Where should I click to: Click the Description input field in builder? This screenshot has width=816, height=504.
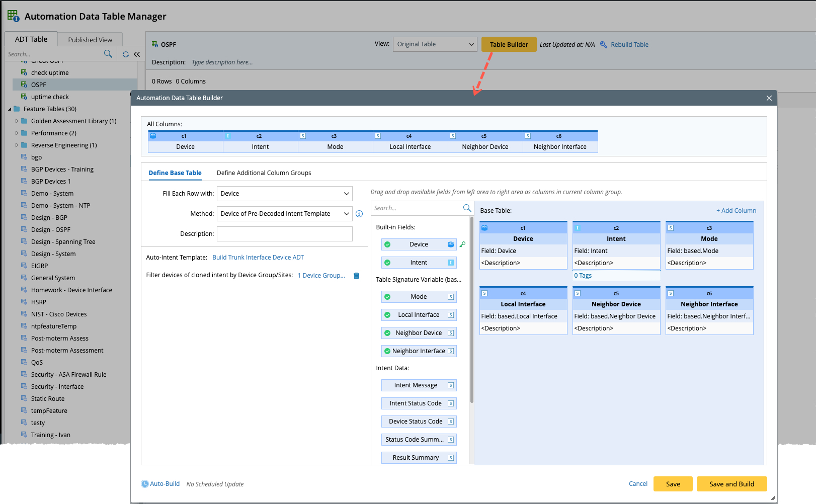pyautogui.click(x=284, y=234)
